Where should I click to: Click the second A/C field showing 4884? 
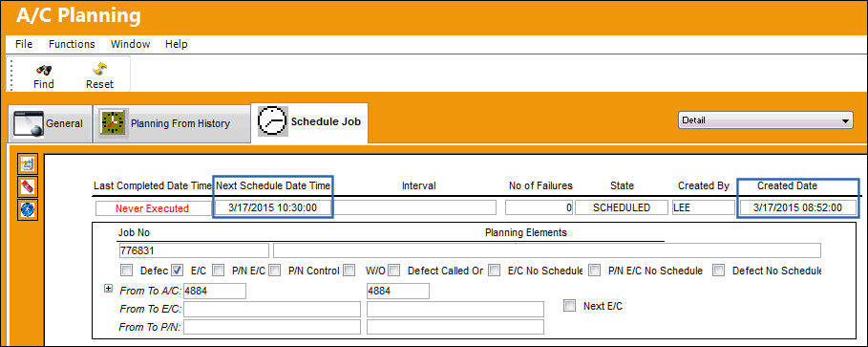398,291
